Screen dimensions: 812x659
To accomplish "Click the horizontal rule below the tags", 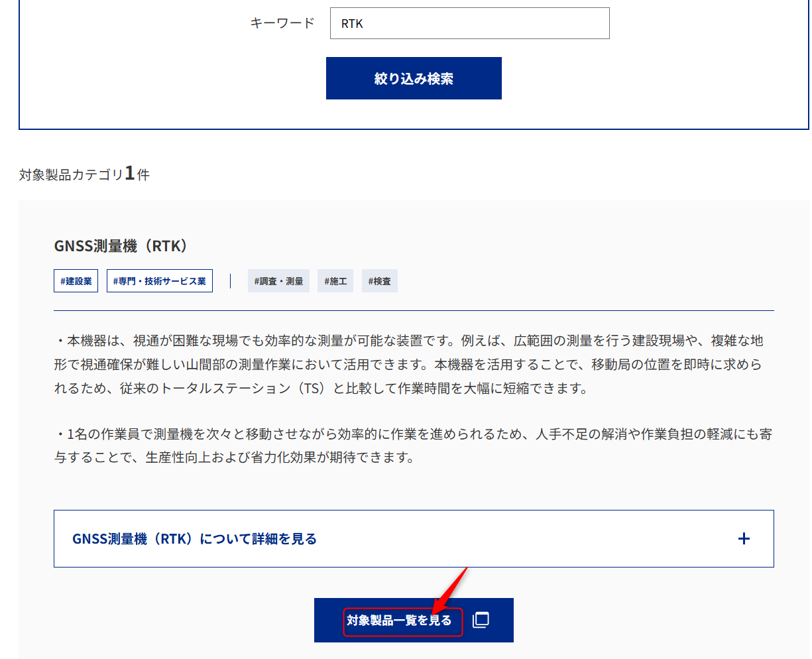I will [x=414, y=310].
